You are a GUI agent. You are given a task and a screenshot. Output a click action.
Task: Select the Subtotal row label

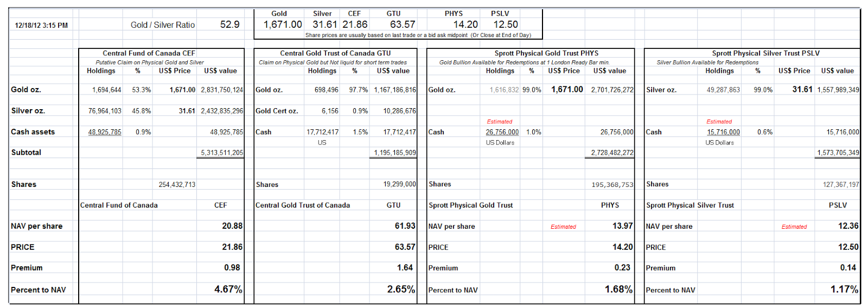[26, 153]
